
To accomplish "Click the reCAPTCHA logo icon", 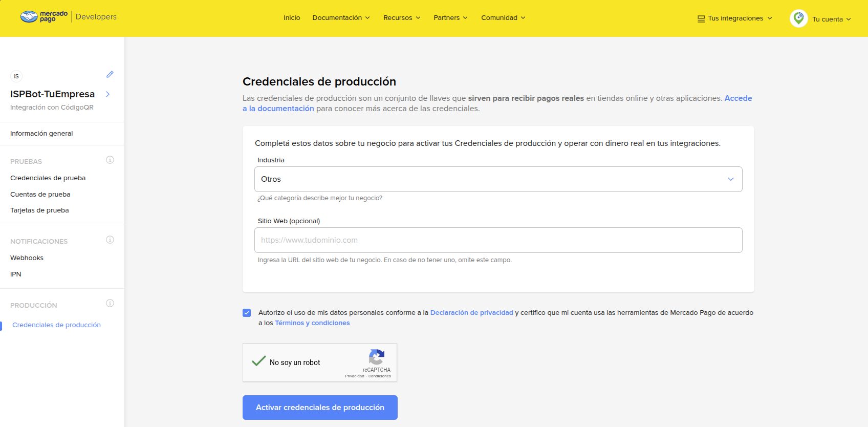I will coord(376,357).
